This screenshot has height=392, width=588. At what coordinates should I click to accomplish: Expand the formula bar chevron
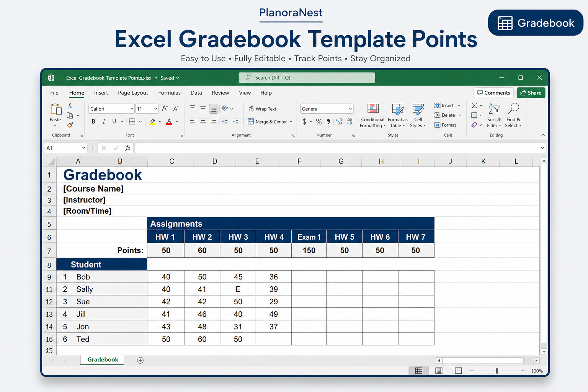542,148
